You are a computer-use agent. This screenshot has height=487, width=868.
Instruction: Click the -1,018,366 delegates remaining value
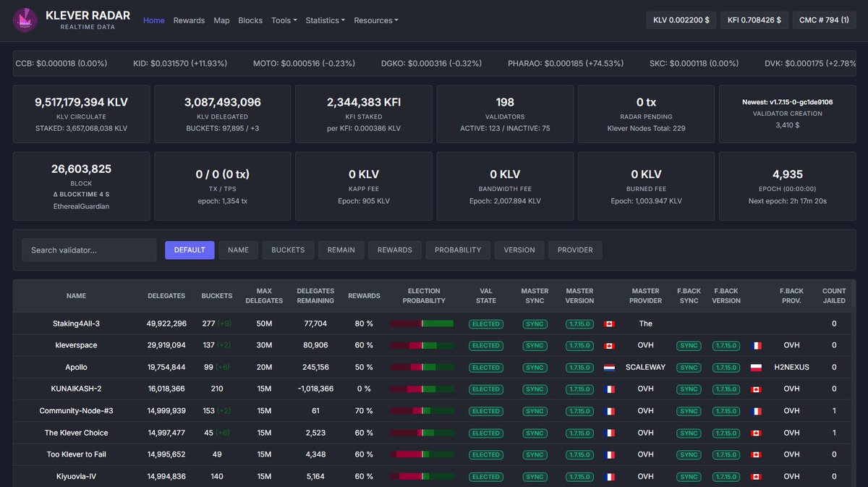click(315, 389)
